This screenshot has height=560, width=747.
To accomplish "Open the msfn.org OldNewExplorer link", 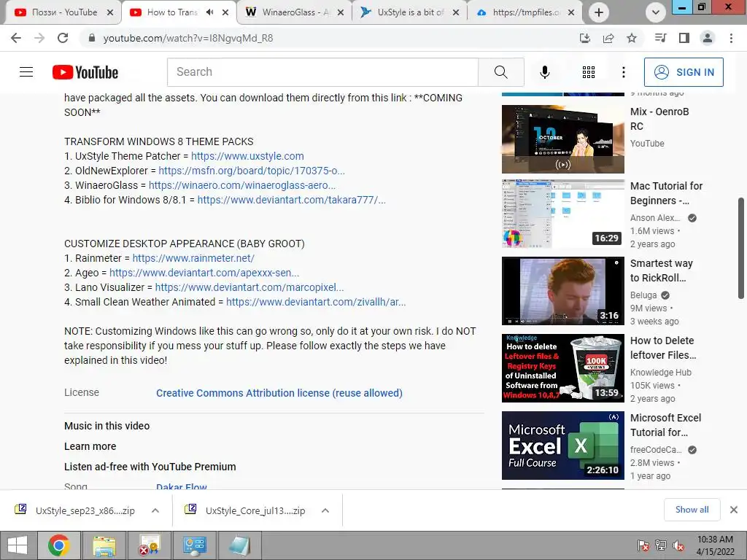I will click(252, 171).
